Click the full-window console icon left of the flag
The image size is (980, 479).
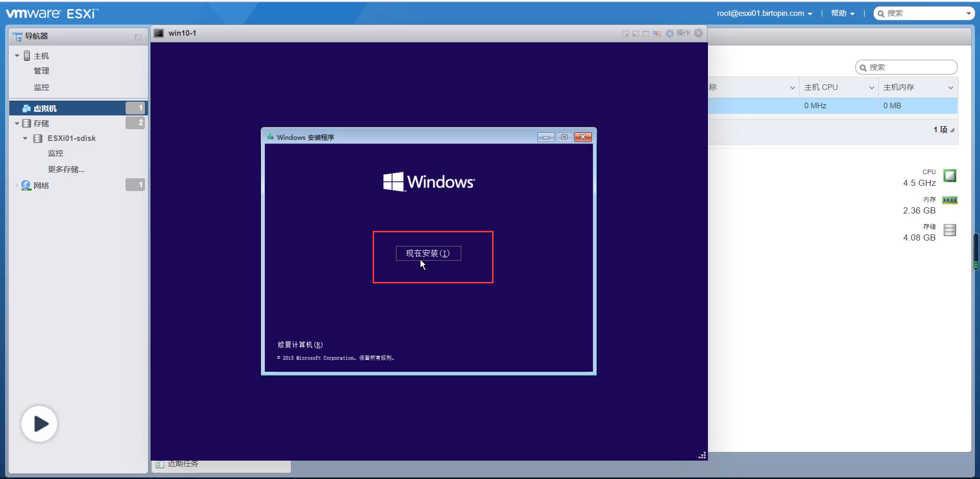[646, 34]
